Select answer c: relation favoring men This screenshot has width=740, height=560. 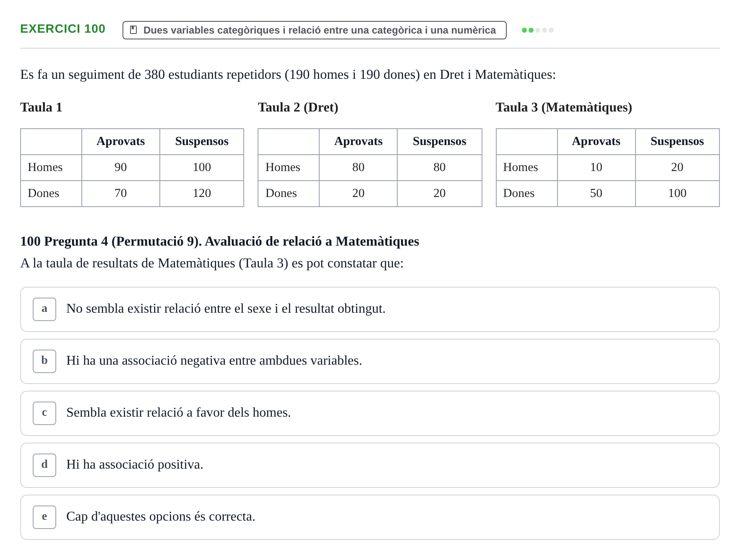pyautogui.click(x=370, y=413)
